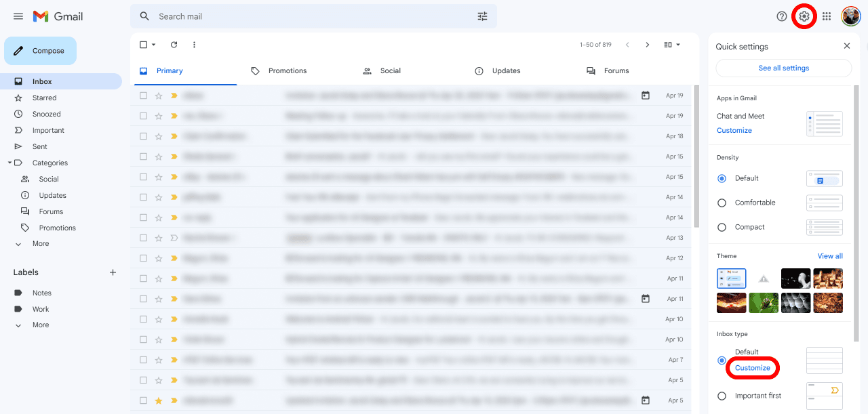This screenshot has height=414, width=868.
Task: Star the first email in the list
Action: (157, 95)
